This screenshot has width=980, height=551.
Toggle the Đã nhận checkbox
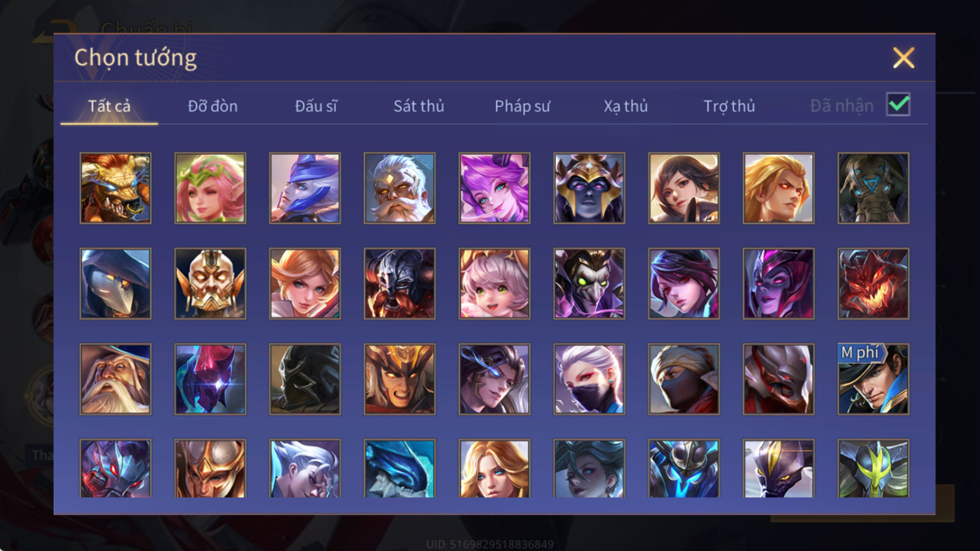pyautogui.click(x=898, y=105)
